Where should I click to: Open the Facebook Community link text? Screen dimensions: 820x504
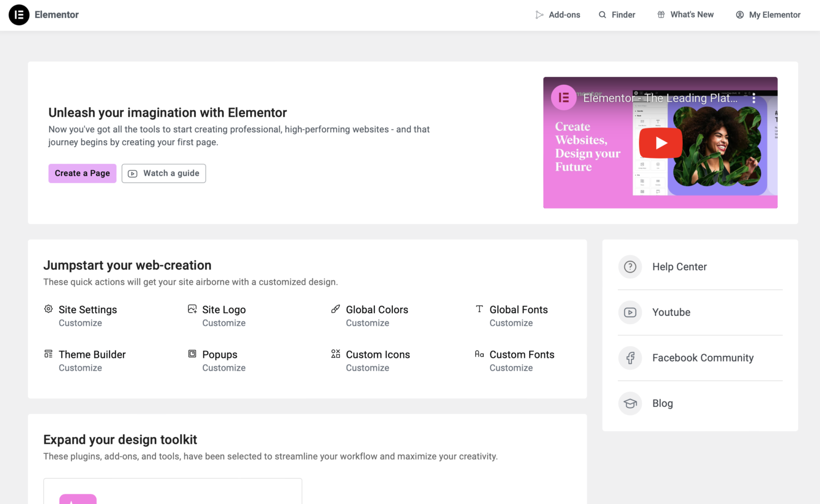[703, 358]
